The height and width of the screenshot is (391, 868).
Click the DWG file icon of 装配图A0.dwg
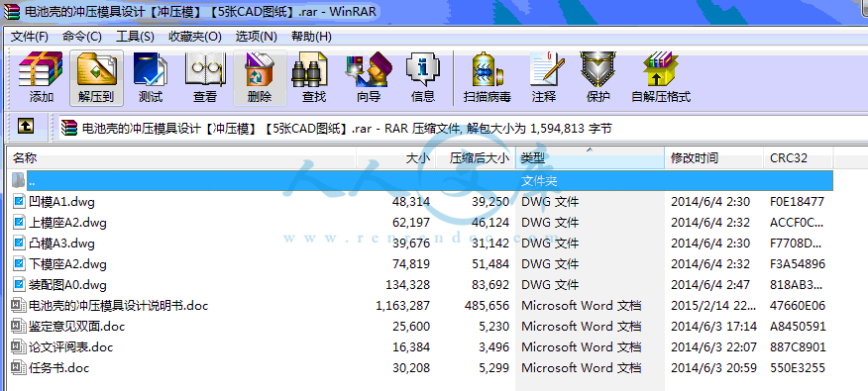pyautogui.click(x=20, y=285)
